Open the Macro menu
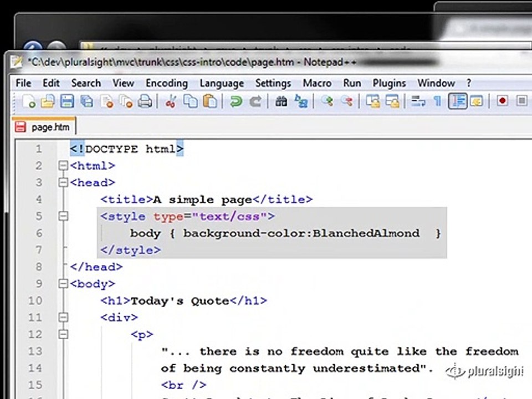The width and height of the screenshot is (532, 399). point(317,83)
